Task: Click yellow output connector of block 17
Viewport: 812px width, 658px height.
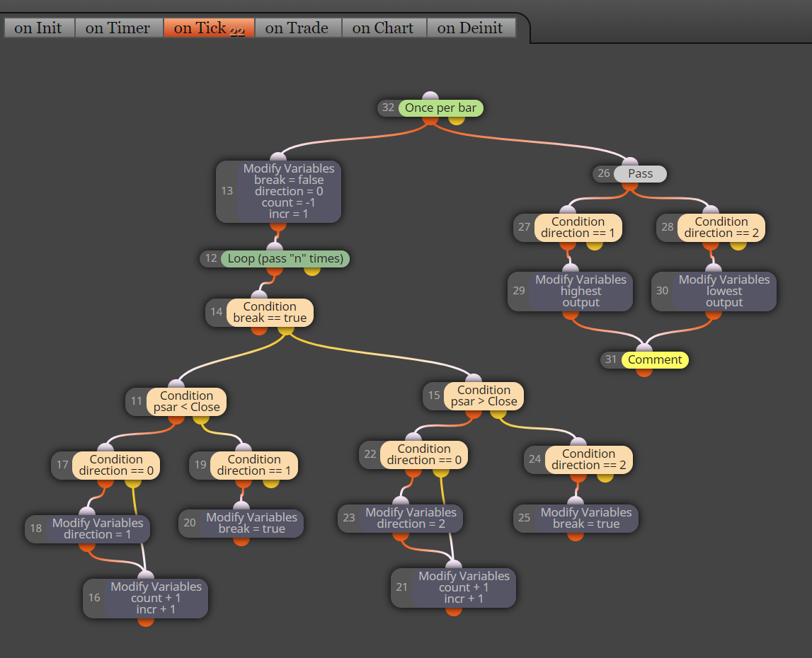Action: click(x=132, y=483)
